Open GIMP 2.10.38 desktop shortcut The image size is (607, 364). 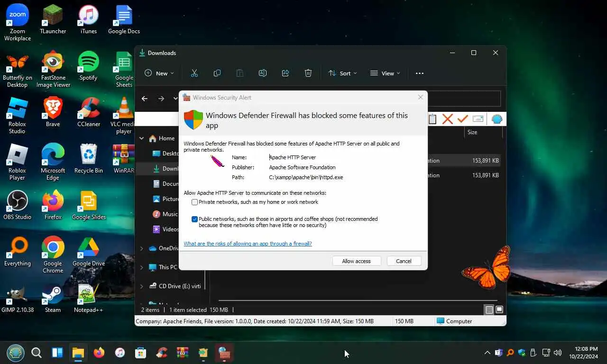coord(18,298)
